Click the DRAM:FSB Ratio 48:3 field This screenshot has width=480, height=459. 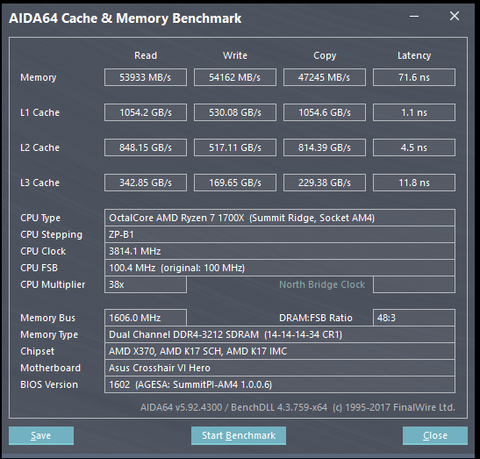pyautogui.click(x=414, y=318)
